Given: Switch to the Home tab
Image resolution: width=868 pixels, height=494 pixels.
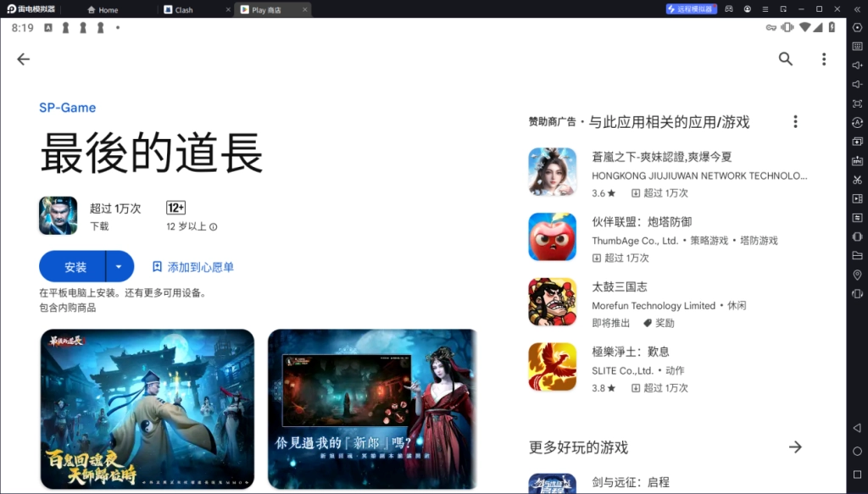Looking at the screenshot, I should 103,10.
